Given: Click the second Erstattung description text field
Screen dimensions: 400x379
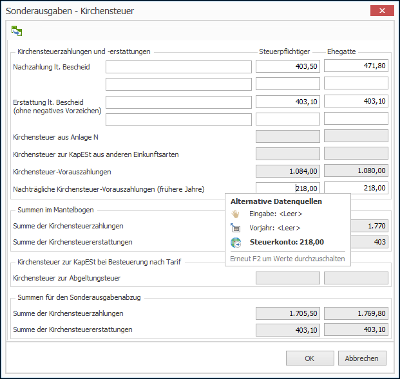Looking at the screenshot, I should (179, 119).
